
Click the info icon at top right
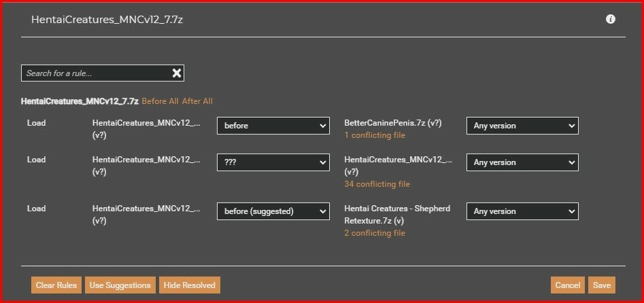(x=610, y=19)
